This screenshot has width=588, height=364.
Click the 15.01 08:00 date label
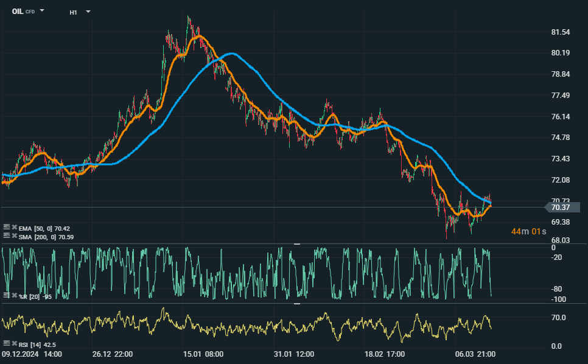(203, 354)
